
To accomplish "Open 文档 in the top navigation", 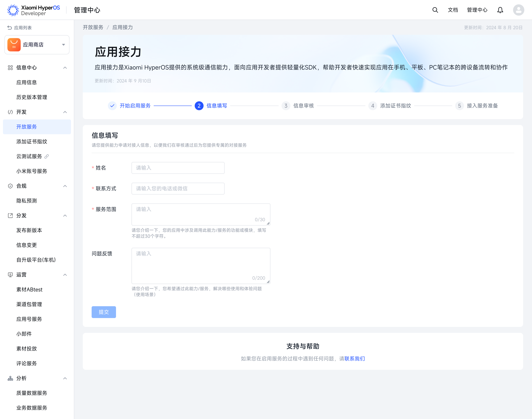I will coord(453,10).
